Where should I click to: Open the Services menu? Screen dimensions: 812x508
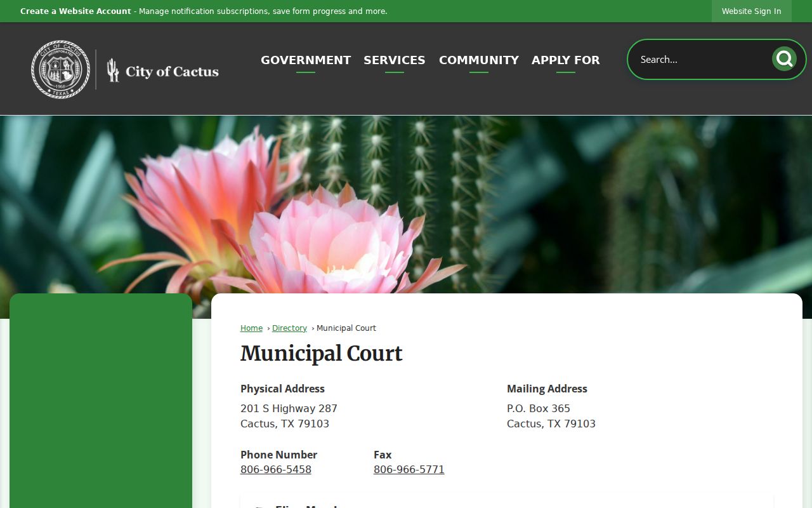pos(395,60)
